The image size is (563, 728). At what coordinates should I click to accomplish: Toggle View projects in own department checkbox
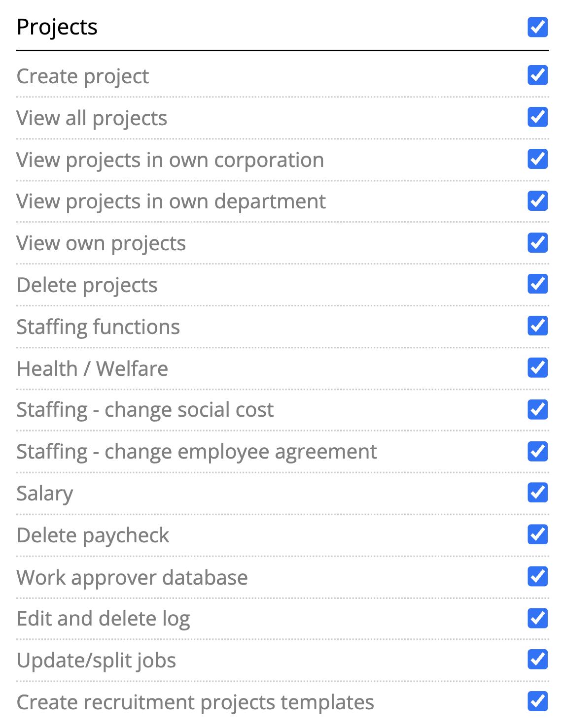[537, 201]
